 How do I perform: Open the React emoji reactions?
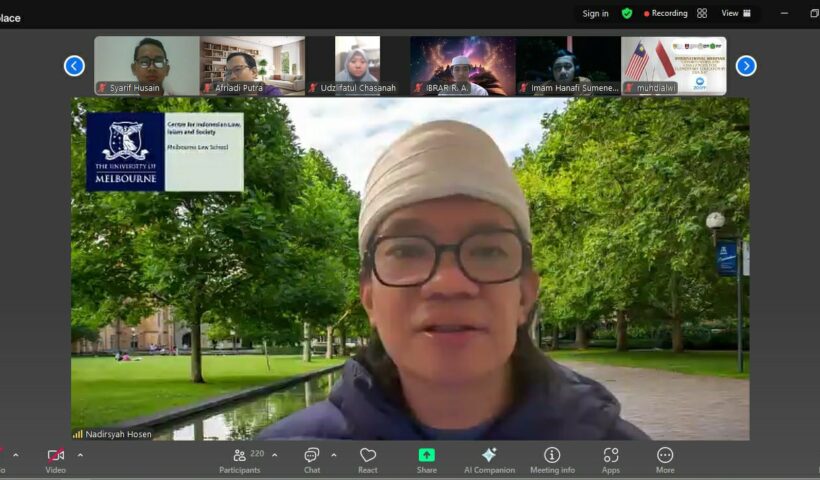(368, 457)
